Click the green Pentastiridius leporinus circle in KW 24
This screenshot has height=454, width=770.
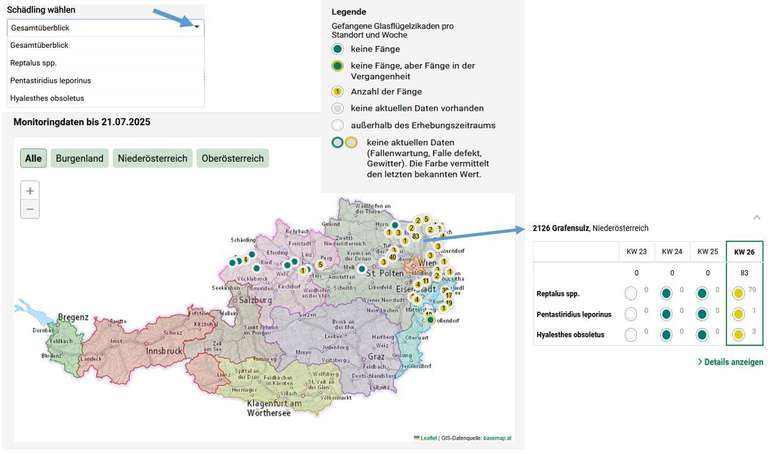coord(666,314)
